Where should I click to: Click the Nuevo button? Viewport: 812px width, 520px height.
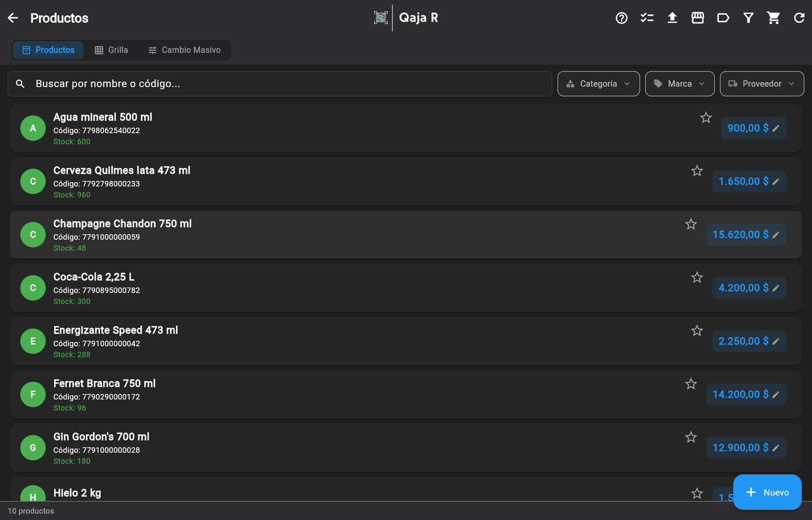click(767, 492)
